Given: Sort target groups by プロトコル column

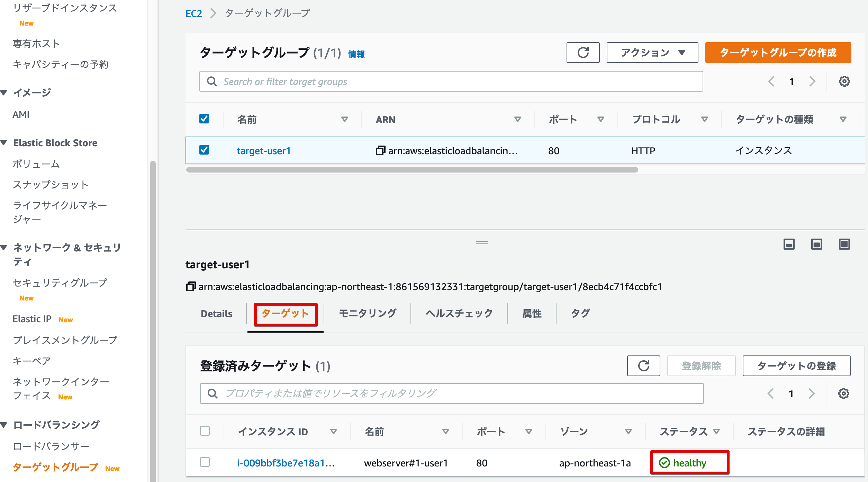Looking at the screenshot, I should [x=704, y=119].
